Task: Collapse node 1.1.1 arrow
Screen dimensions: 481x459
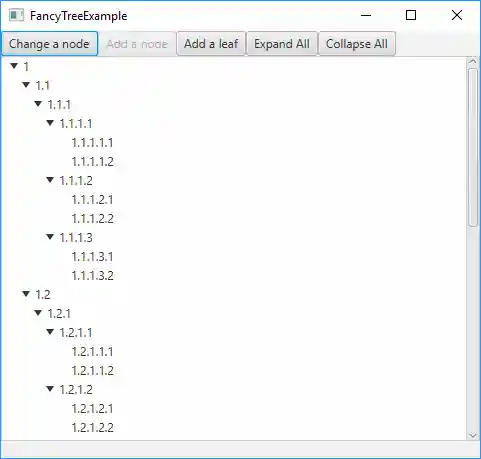Action: point(38,104)
